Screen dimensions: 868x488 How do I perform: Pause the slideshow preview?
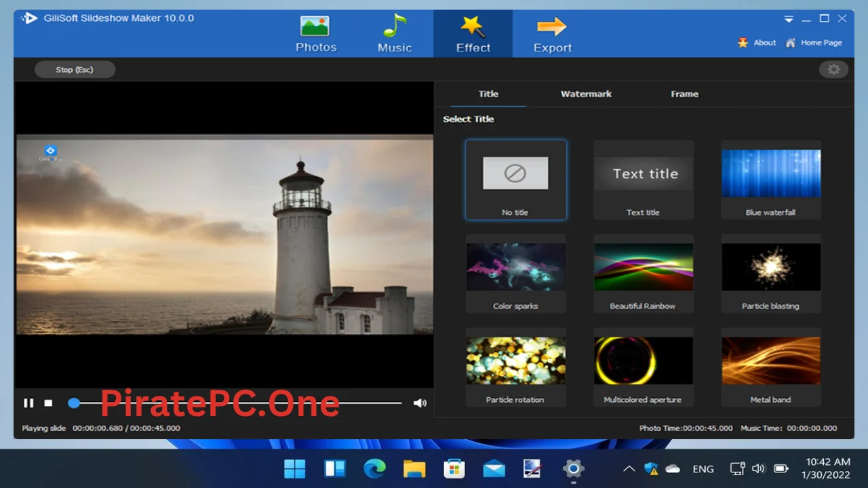pyautogui.click(x=28, y=403)
